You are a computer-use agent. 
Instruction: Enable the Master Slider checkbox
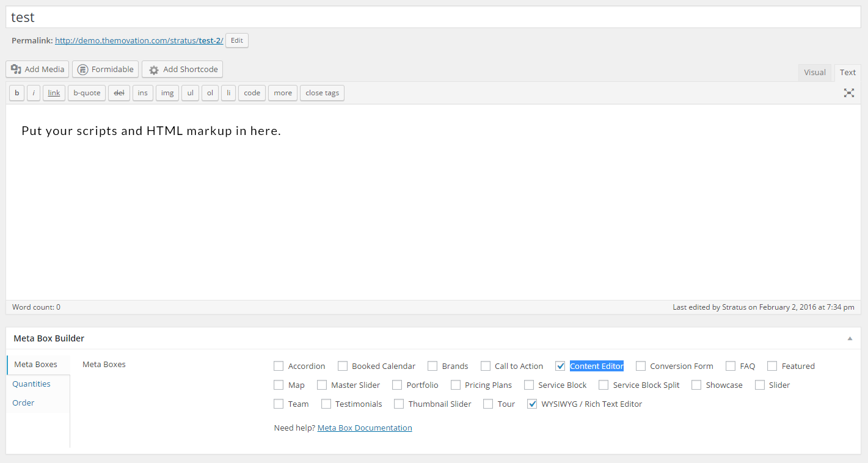coord(322,385)
